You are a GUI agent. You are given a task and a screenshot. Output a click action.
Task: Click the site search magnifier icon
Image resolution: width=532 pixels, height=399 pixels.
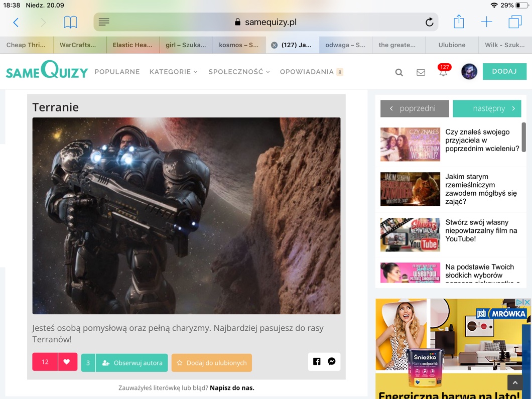click(x=399, y=72)
